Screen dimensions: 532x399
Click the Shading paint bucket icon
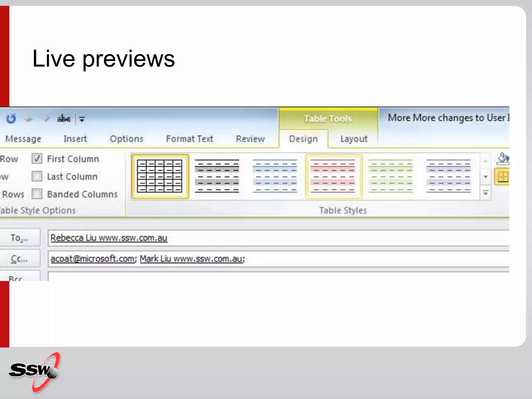(503, 159)
